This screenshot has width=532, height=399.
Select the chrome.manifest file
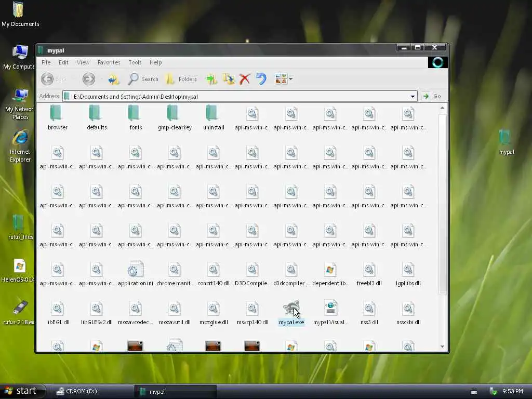175,273
